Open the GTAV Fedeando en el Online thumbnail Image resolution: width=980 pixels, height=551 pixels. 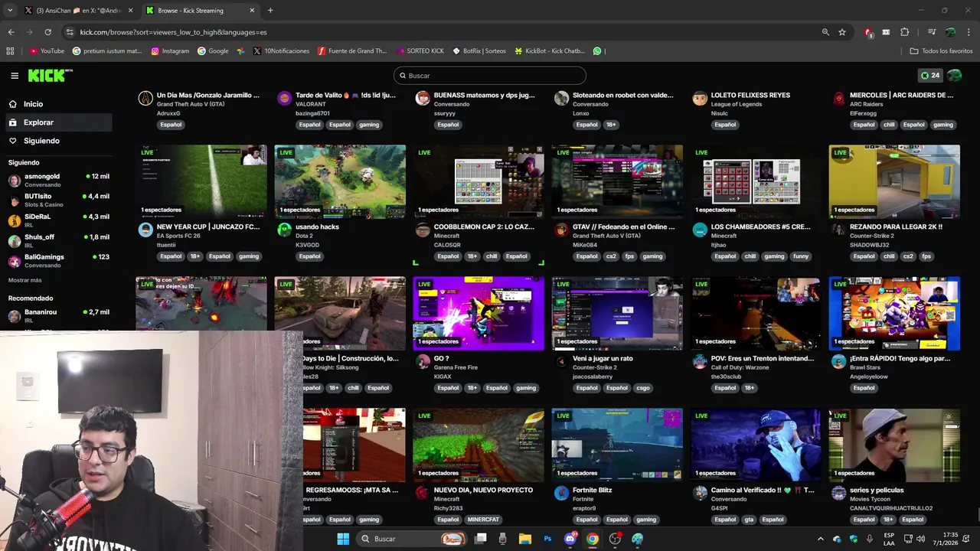point(617,181)
